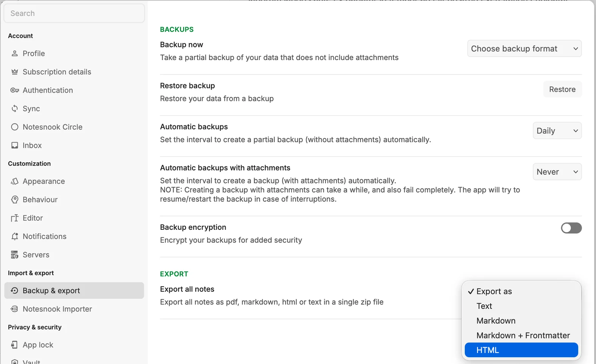Open Notifications settings
The width and height of the screenshot is (596, 364).
tap(74, 237)
